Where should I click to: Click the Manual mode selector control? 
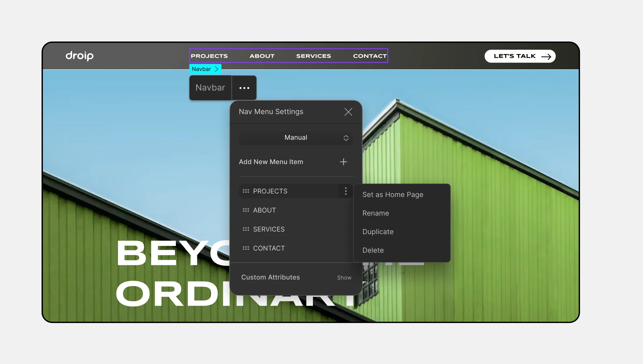(296, 137)
